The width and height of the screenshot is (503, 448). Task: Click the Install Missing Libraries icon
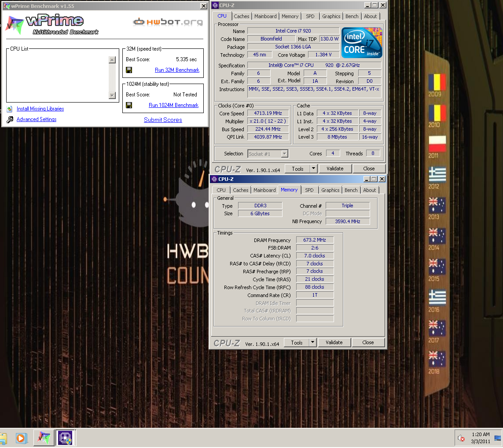(10, 109)
